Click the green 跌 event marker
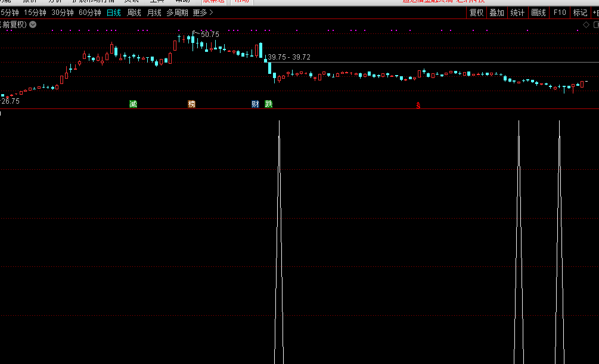The height and width of the screenshot is (364, 599). coord(269,104)
